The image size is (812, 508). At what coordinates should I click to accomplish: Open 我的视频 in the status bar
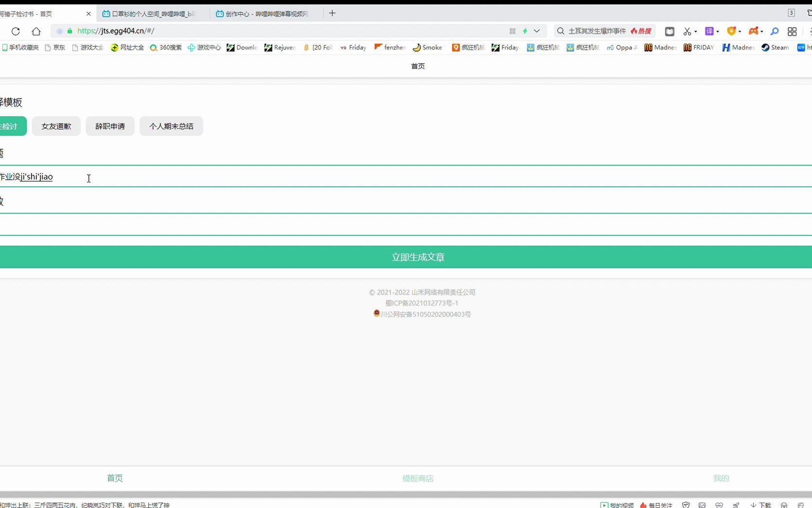(x=618, y=505)
